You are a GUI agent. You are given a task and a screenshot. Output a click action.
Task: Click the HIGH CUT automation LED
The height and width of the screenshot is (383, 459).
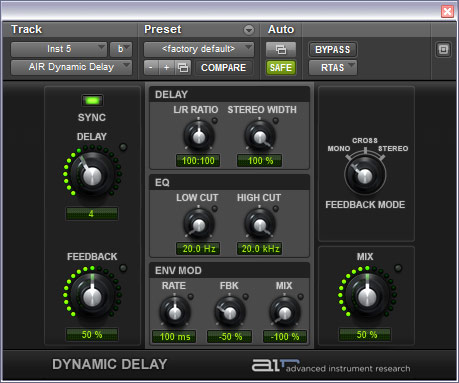276,209
